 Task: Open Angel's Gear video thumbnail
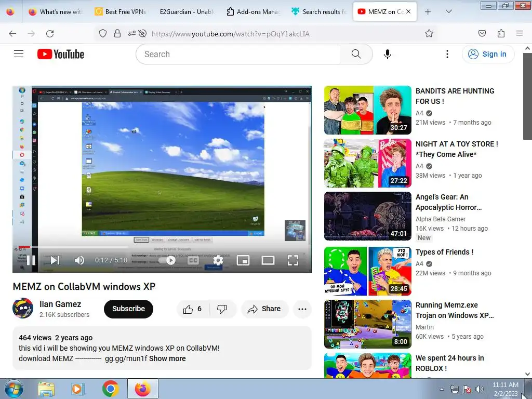[367, 216]
